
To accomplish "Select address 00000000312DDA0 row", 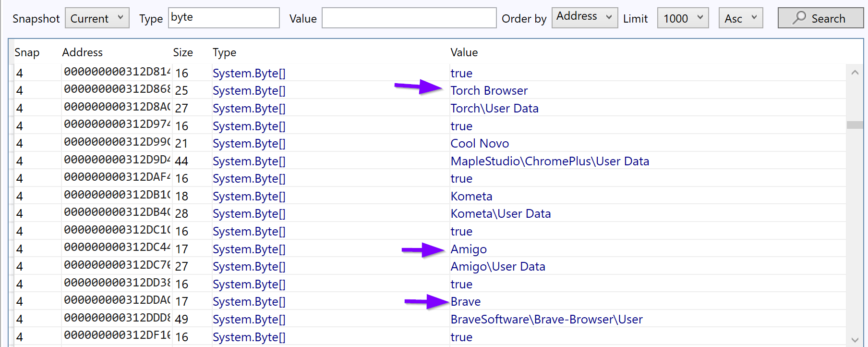I will [117, 300].
